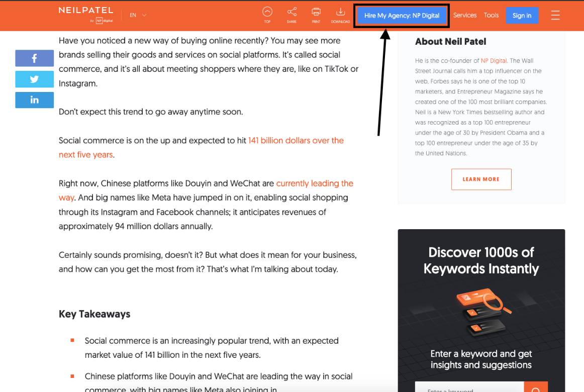This screenshot has height=392, width=584.
Task: Open the Tools menu item
Action: click(x=491, y=15)
